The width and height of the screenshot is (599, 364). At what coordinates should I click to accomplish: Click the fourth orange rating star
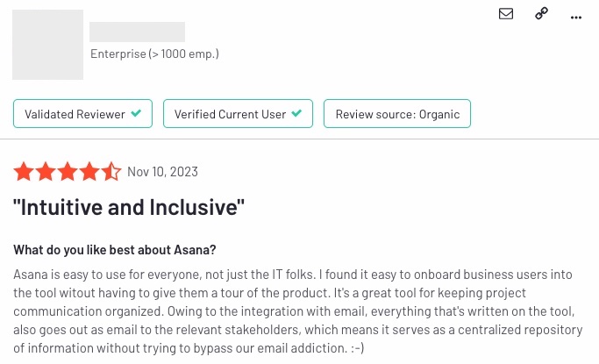tap(89, 172)
